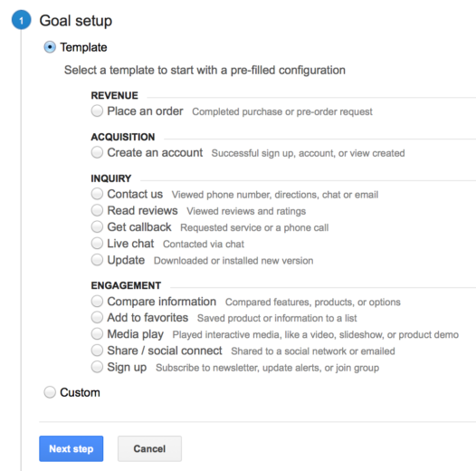Click the Template option label text
The image size is (476, 471).
(x=83, y=47)
